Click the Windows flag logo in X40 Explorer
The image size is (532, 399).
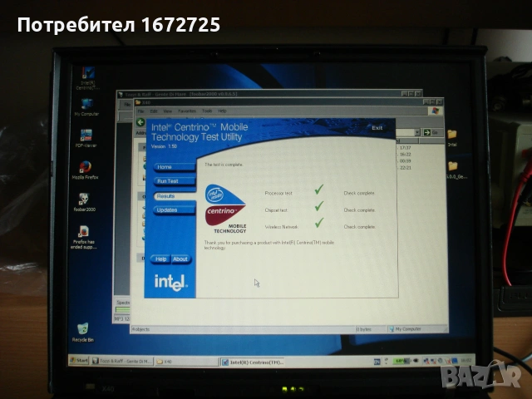pyautogui.click(x=436, y=111)
